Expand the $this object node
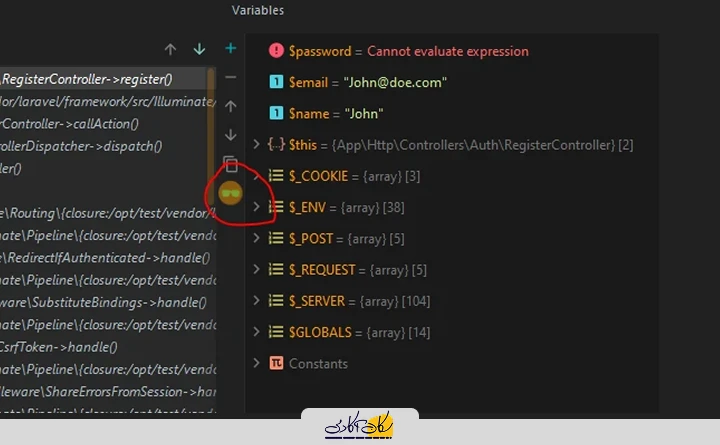The image size is (720, 445). 257,145
